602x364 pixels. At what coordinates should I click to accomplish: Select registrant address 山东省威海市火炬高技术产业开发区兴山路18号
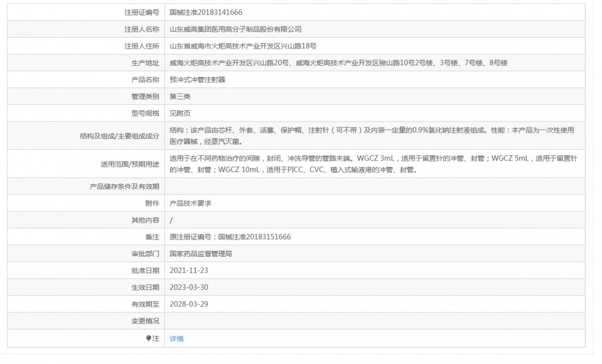coord(243,46)
